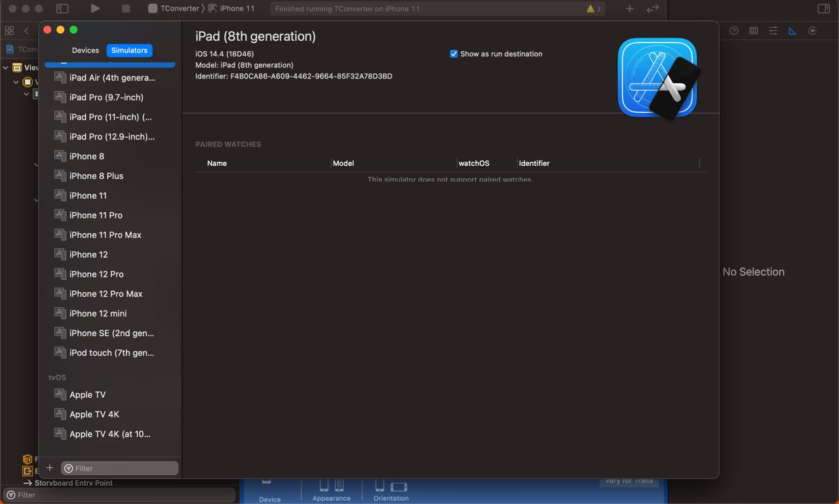Viewport: 839px width, 504px height.
Task: Toggle Show as run destination checkbox
Action: [454, 54]
